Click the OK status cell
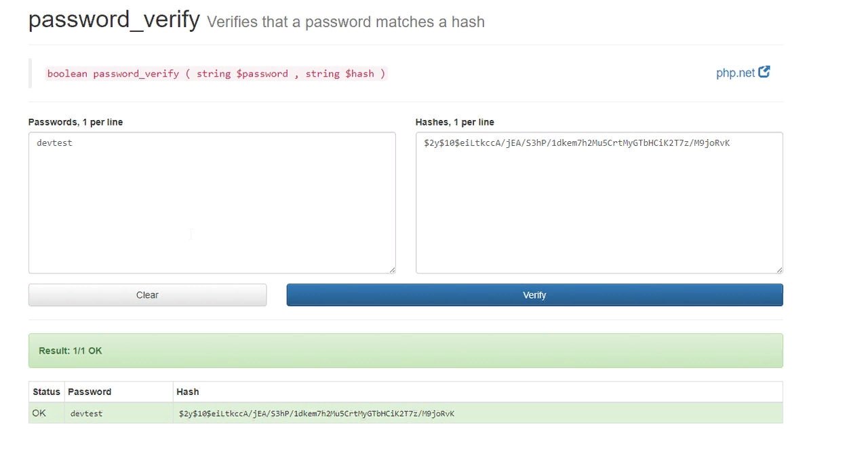The image size is (868, 458). [x=39, y=413]
